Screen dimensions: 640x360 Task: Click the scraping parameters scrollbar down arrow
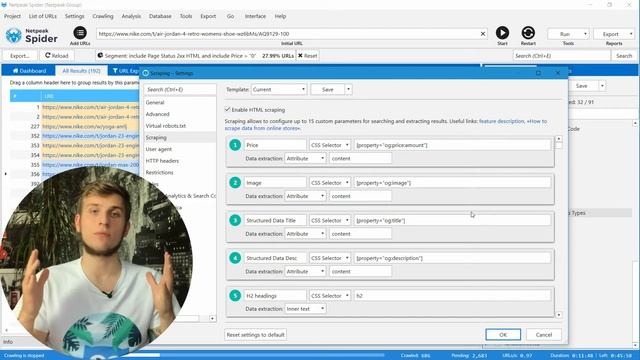558,315
